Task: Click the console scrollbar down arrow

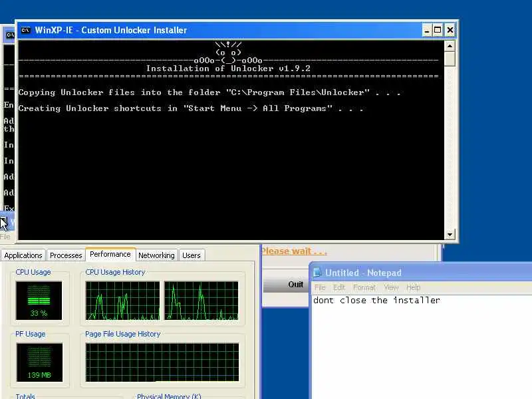Action: pos(450,235)
